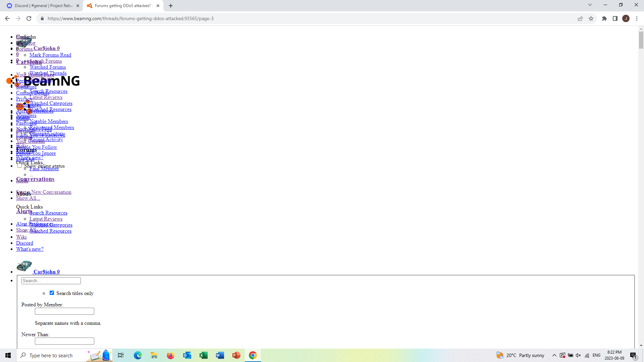Open Registered Members link
Image resolution: width=644 pixels, height=362 pixels.
tap(52, 127)
